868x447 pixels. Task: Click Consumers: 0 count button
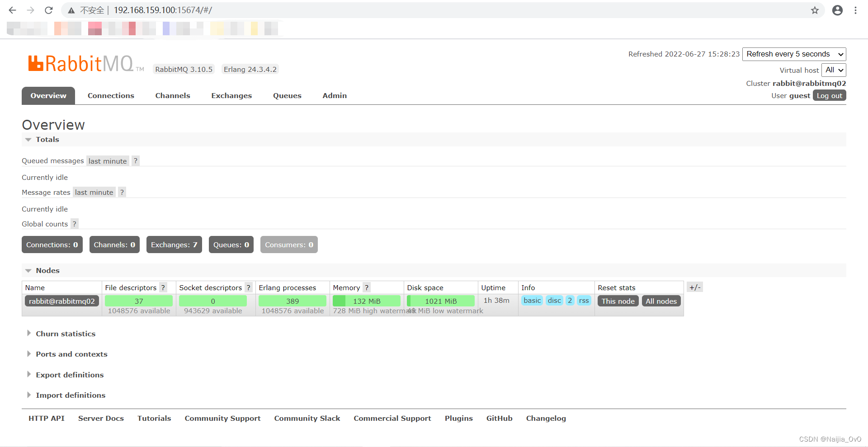(289, 245)
